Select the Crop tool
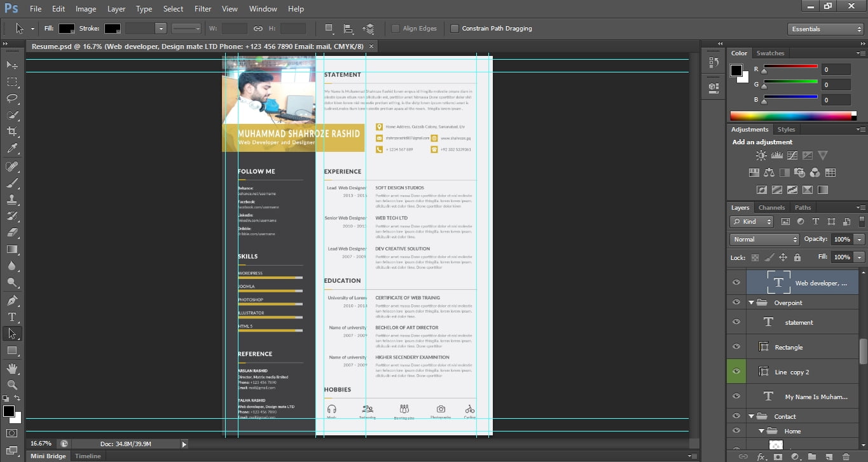Image resolution: width=868 pixels, height=462 pixels. [x=12, y=132]
